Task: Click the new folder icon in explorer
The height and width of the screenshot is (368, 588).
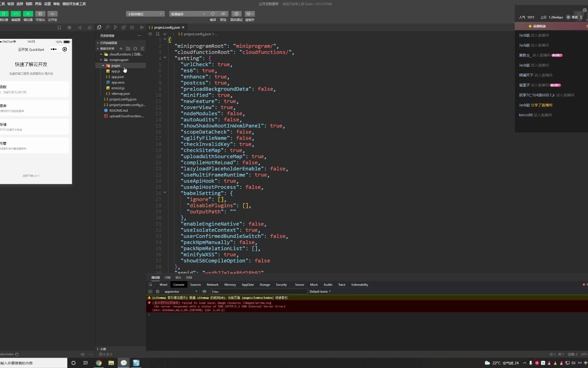Action: point(128,48)
